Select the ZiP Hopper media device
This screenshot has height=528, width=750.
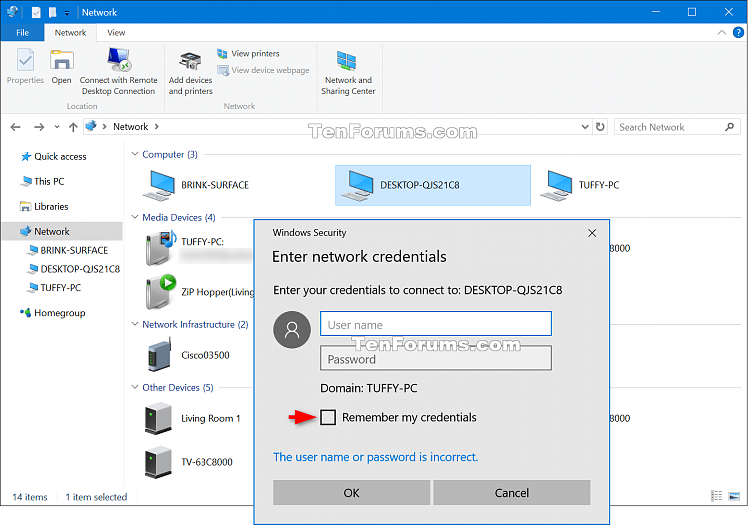[x=200, y=292]
